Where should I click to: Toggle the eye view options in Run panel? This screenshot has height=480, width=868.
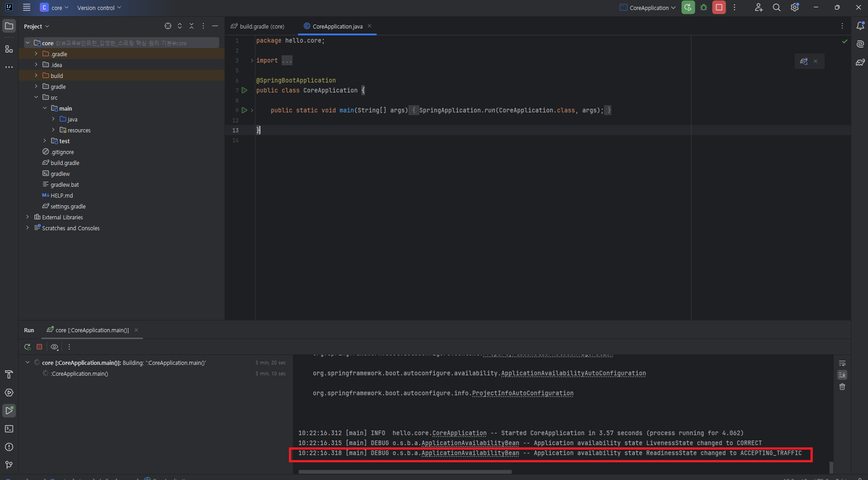point(54,347)
